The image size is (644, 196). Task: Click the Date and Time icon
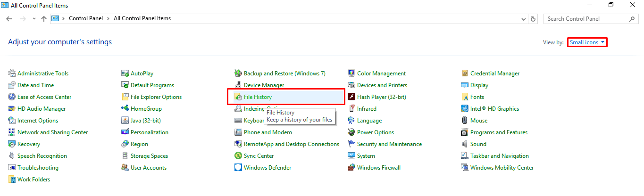point(12,85)
